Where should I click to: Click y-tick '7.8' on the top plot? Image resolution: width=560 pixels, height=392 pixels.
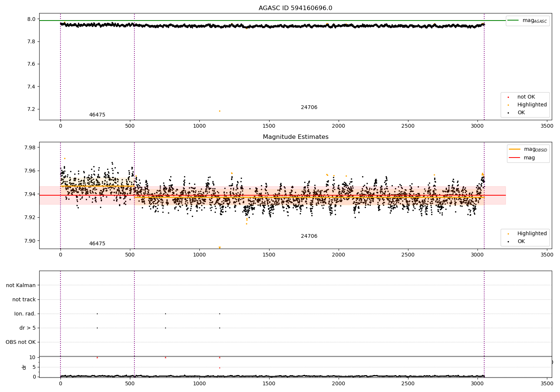click(32, 41)
